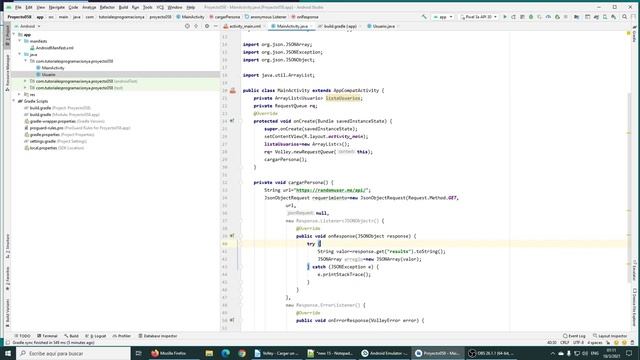The height and width of the screenshot is (360, 640).
Task: Open the Refactor menu
Action: pyautogui.click(x=107, y=7)
